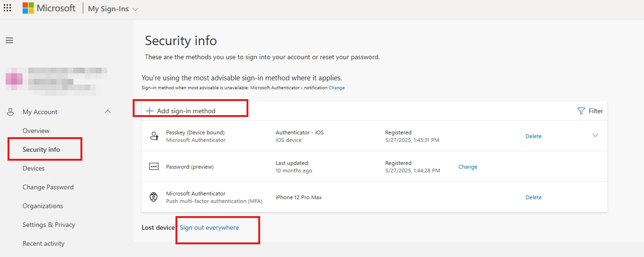Screen dimensions: 644x257
Task: Delete the Microsoft Authenticator push MFA method
Action: 533,197
